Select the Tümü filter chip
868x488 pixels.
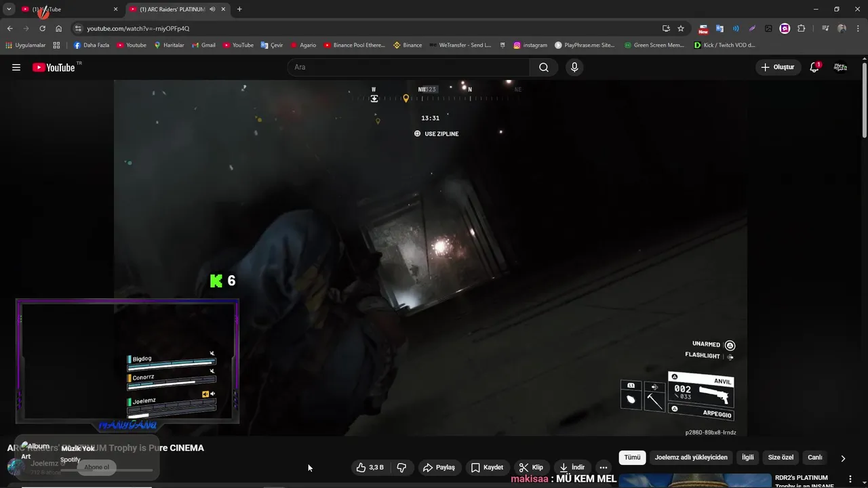pyautogui.click(x=632, y=457)
